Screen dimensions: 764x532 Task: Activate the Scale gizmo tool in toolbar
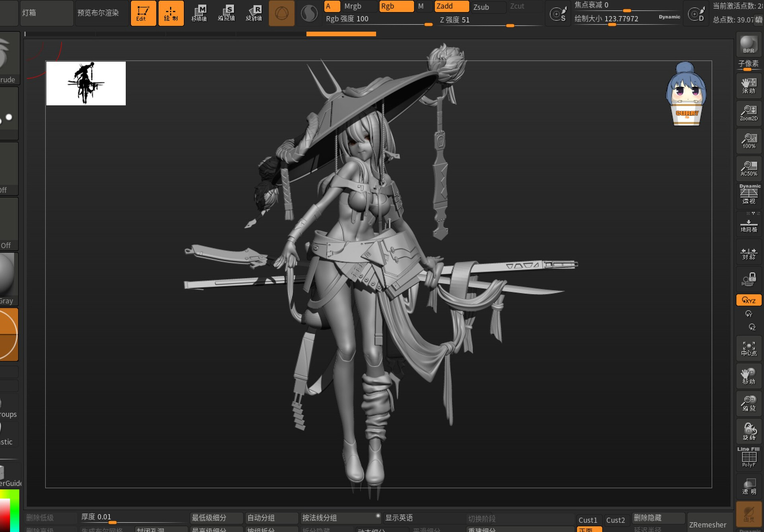click(x=226, y=13)
